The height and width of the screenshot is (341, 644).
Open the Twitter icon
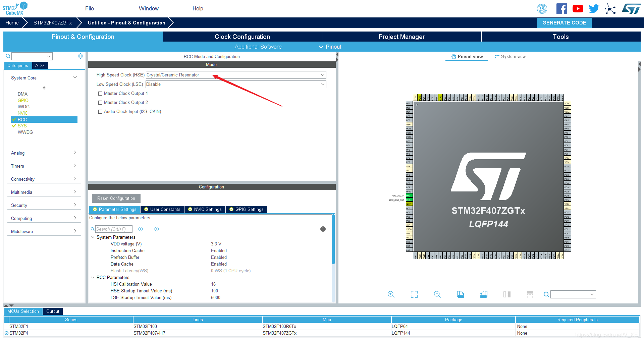click(594, 9)
